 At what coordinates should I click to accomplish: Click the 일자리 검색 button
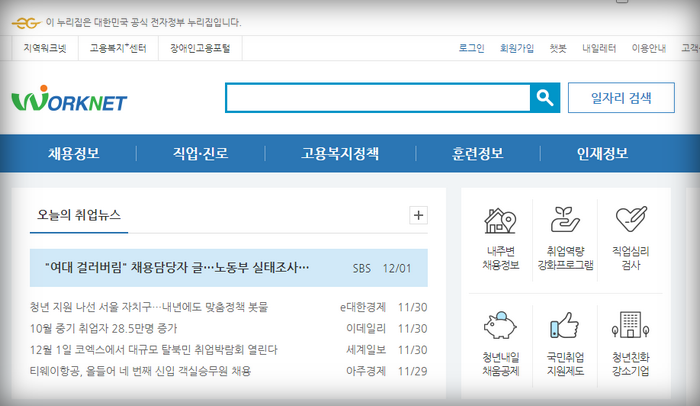pyautogui.click(x=621, y=97)
